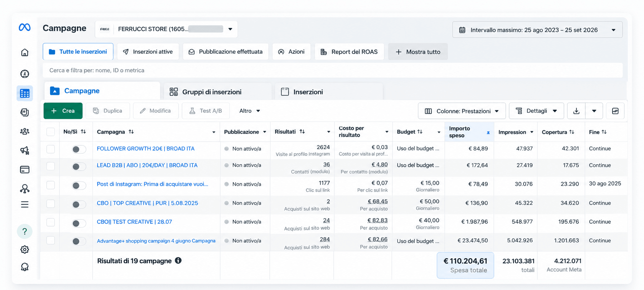The width and height of the screenshot is (644, 290).
Task: Open Impression column dropdown arrow
Action: [532, 132]
